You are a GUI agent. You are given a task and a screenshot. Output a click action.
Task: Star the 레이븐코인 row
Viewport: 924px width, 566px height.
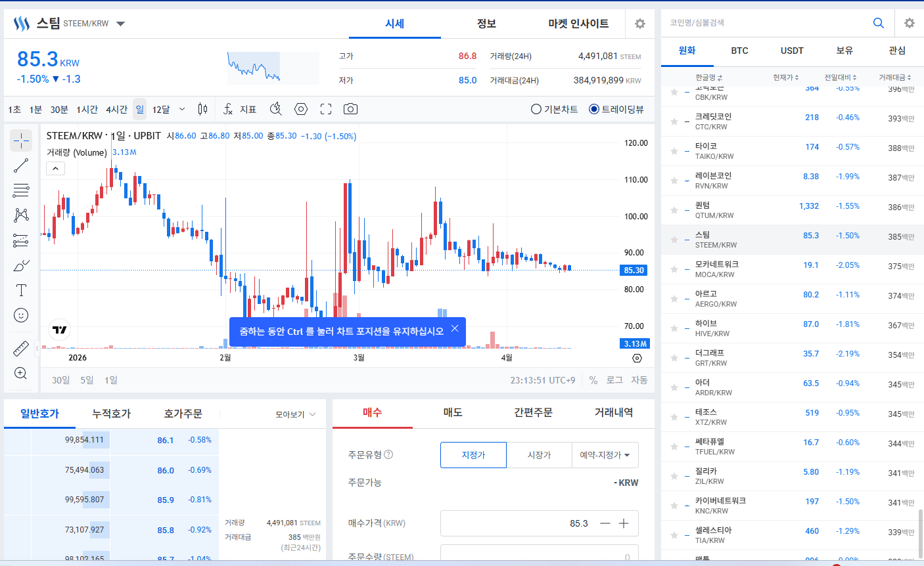674,181
